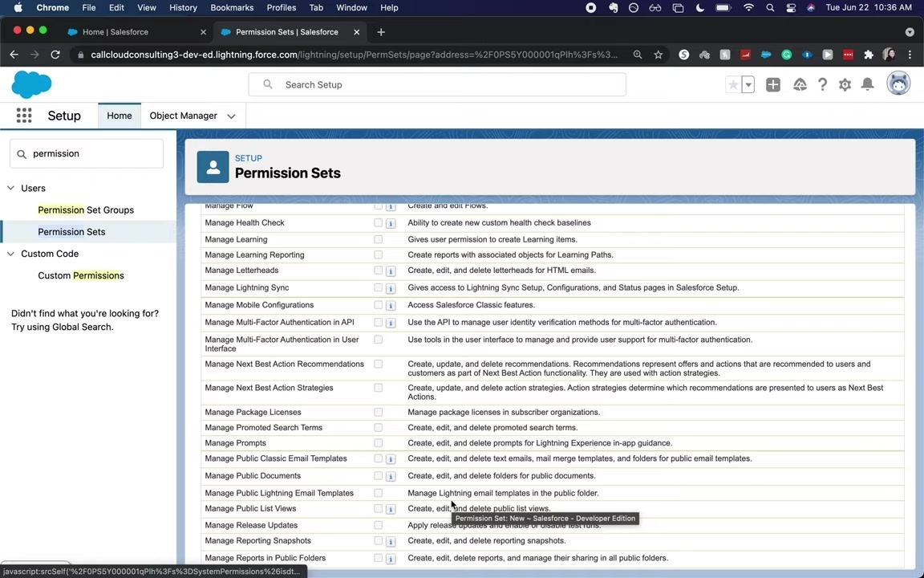Viewport: 924px width, 578px height.
Task: Open Permission Set Groups in sidebar
Action: [86, 210]
